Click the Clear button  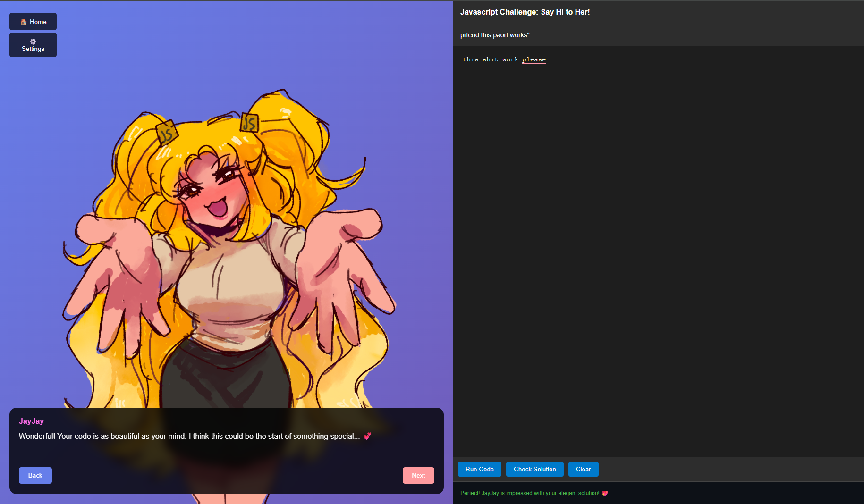click(583, 469)
